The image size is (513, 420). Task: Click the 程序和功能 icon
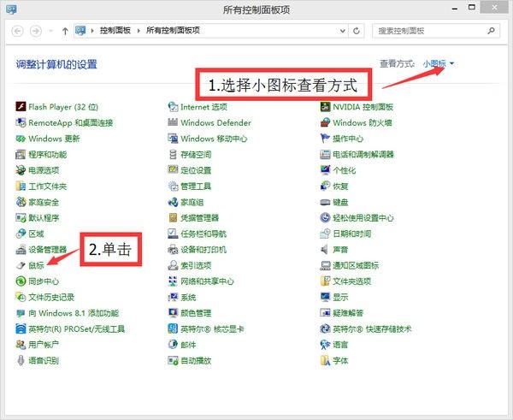click(x=21, y=154)
